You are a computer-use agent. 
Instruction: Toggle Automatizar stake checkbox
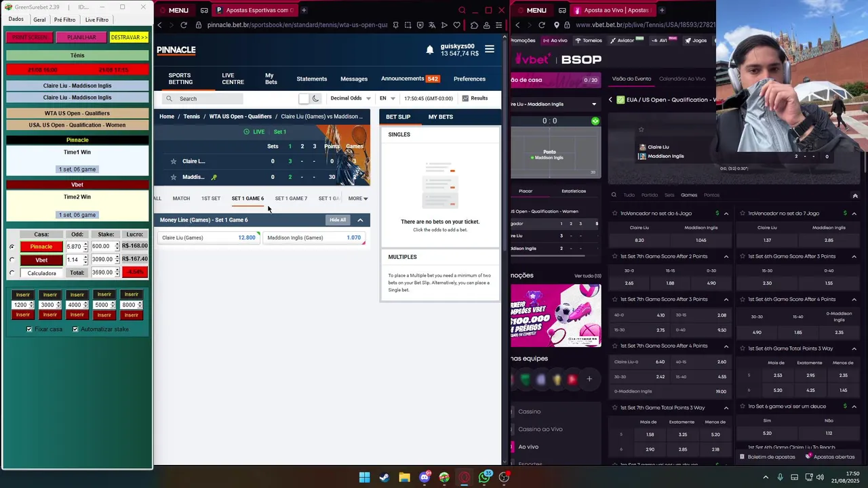[x=75, y=329]
